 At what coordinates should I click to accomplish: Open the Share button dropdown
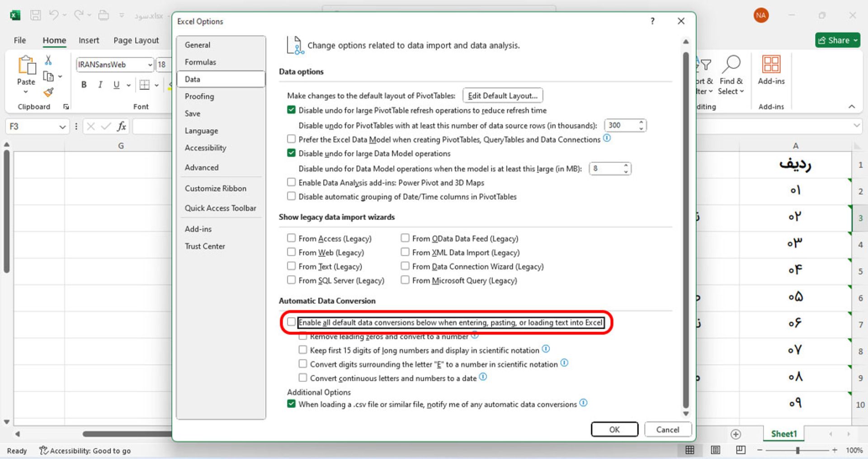(855, 40)
